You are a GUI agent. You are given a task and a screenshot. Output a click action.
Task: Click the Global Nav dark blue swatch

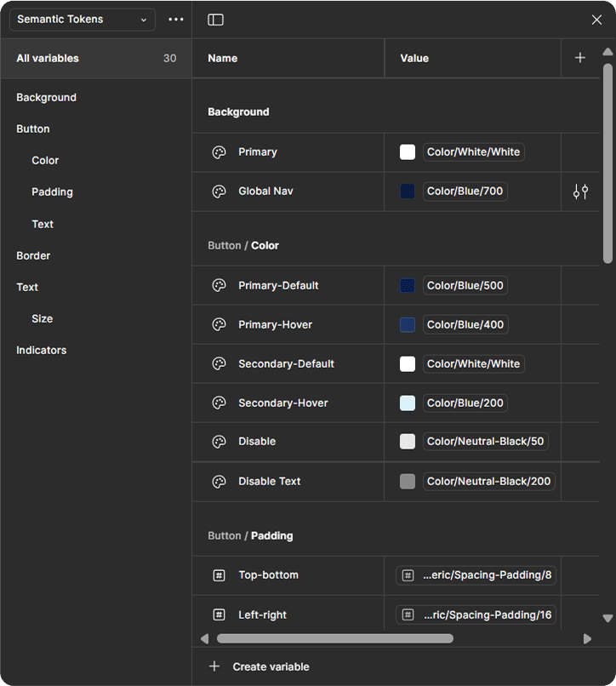408,192
